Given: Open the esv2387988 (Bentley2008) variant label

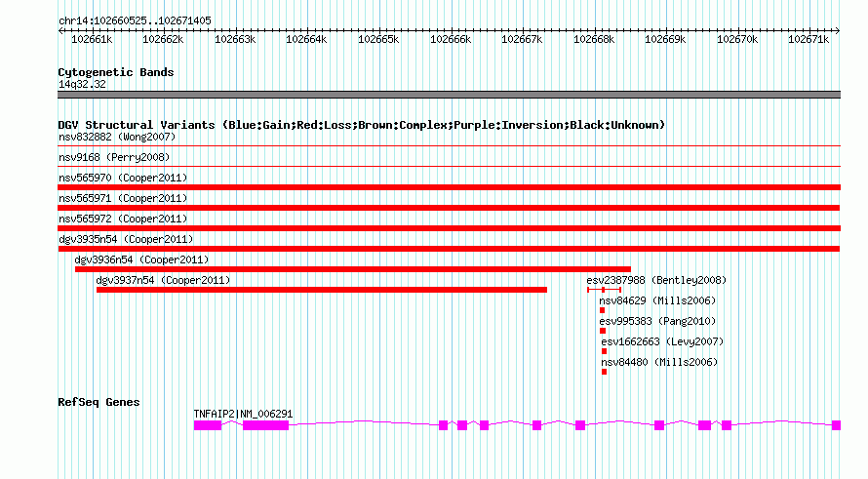Looking at the screenshot, I should [x=656, y=280].
